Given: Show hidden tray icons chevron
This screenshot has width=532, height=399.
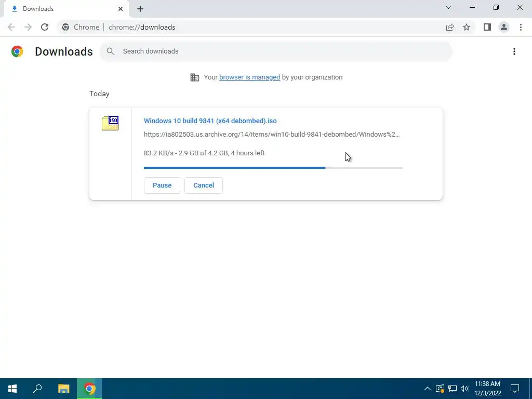Looking at the screenshot, I should click(x=428, y=389).
